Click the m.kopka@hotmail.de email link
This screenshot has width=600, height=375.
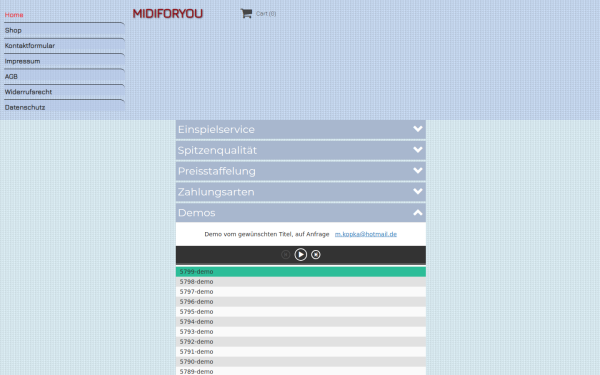[366, 234]
